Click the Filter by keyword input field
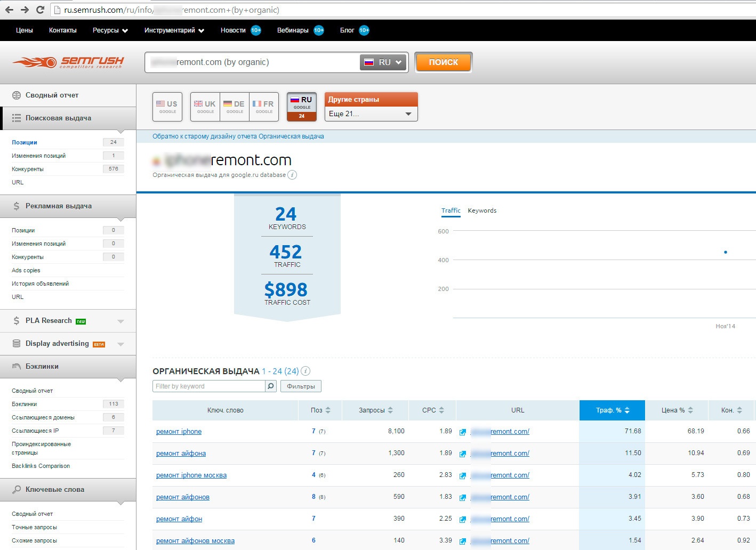The height and width of the screenshot is (550, 756). 209,386
